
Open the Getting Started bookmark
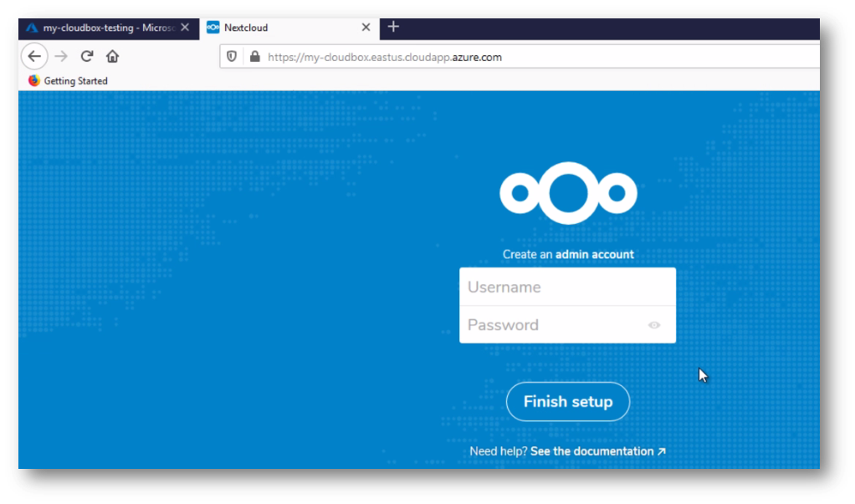pyautogui.click(x=68, y=80)
